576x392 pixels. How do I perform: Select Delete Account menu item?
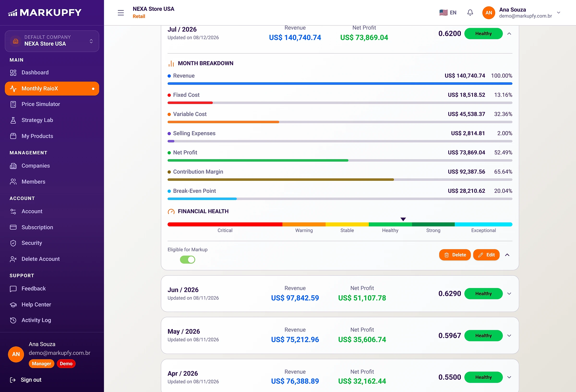(52, 259)
